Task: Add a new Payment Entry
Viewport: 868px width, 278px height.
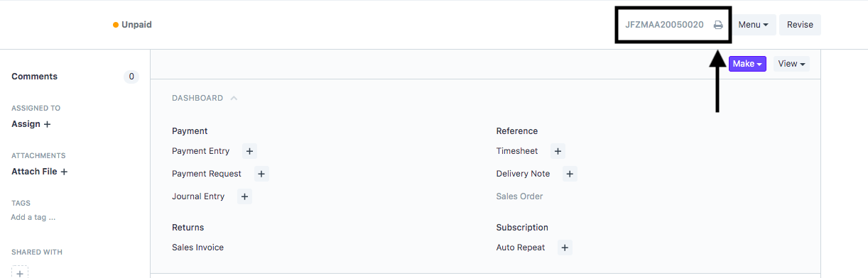Action: 249,151
